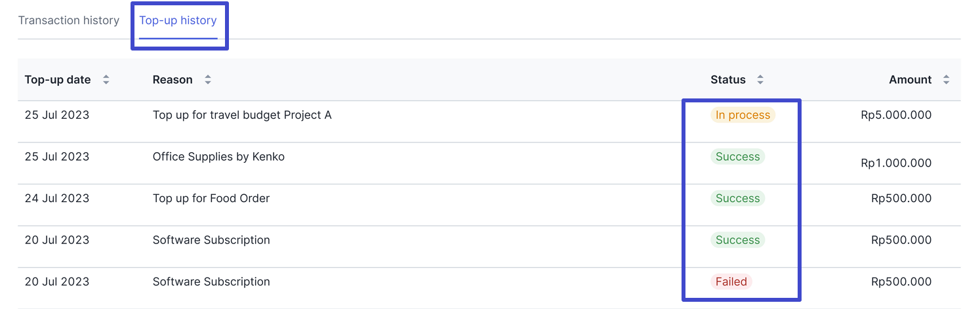Click the Rp1.000.000 amount cell
Image resolution: width=980 pixels, height=309 pixels.
click(x=896, y=163)
